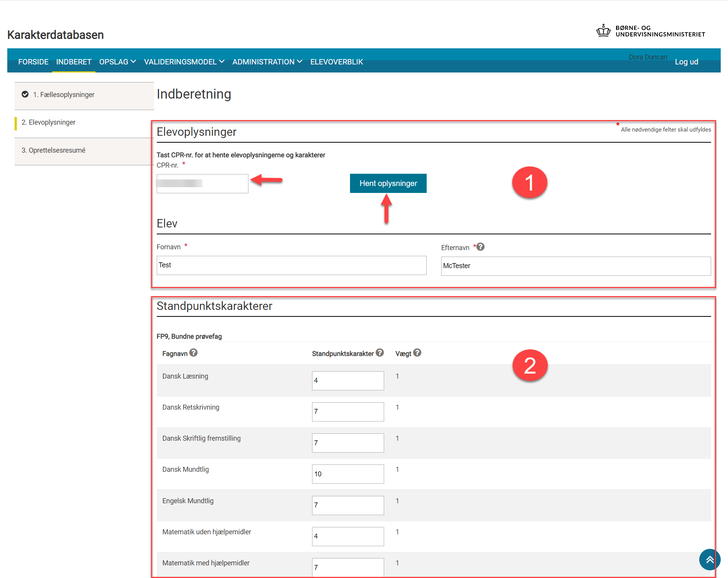Click the Engelsk Mundtlig grade field
This screenshot has height=578, width=728.
click(x=348, y=506)
